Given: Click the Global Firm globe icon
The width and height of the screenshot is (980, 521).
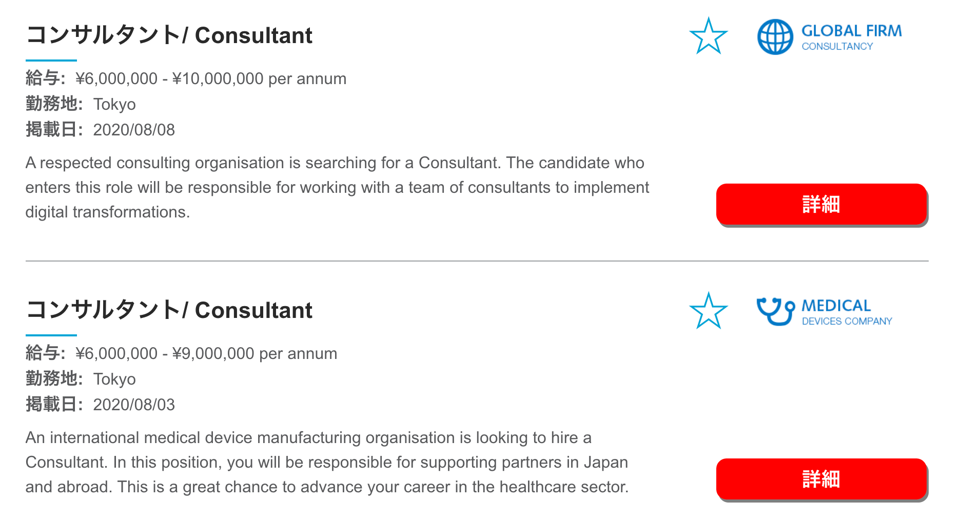Looking at the screenshot, I should tap(775, 37).
